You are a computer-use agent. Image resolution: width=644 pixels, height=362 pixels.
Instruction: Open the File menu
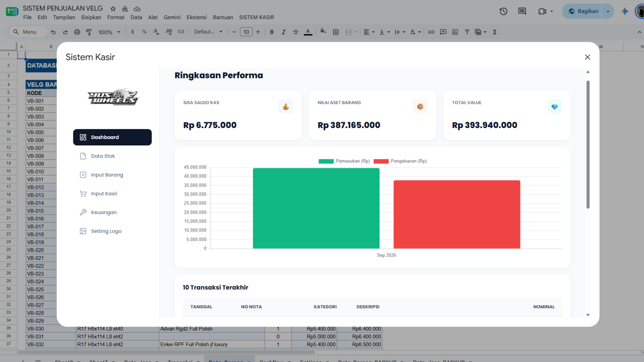(28, 17)
